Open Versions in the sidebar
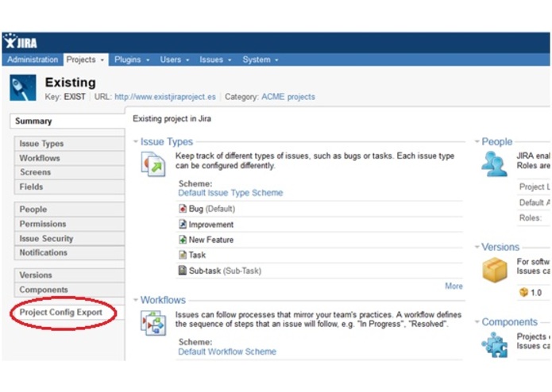Viewport: 552px width, 392px height. point(69,275)
